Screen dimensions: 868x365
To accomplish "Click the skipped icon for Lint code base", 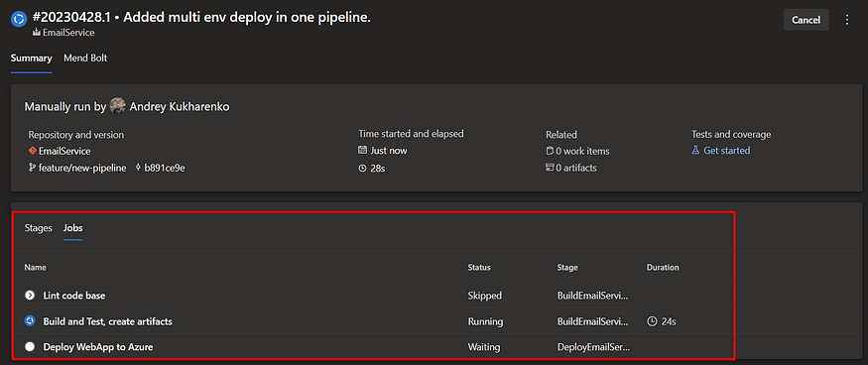I will click(30, 296).
